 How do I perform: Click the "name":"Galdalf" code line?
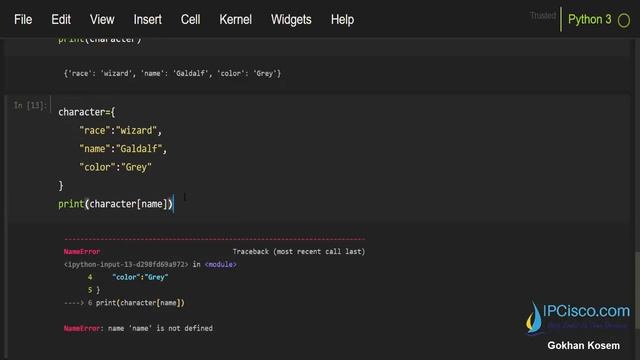(123, 149)
